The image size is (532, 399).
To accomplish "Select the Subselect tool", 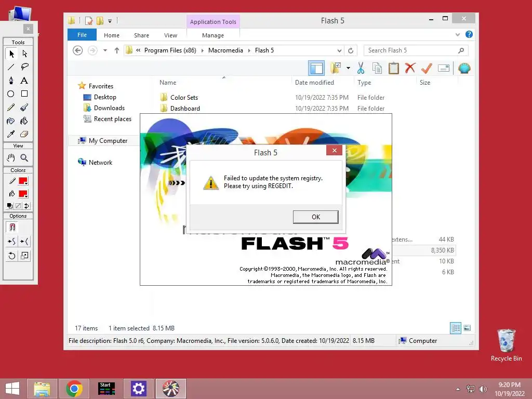I will [x=24, y=54].
